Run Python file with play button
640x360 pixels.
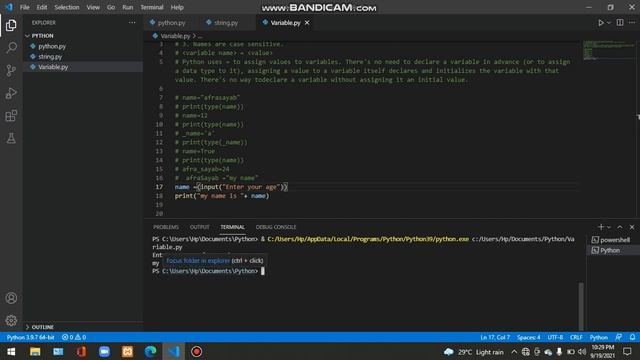[601, 23]
